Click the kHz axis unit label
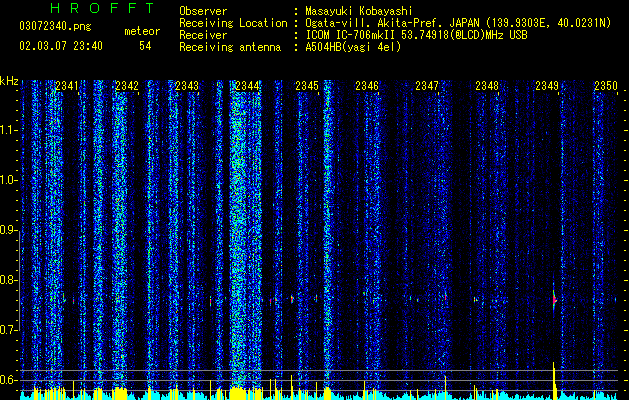Viewport: 629px width, 400px height. click(x=9, y=81)
